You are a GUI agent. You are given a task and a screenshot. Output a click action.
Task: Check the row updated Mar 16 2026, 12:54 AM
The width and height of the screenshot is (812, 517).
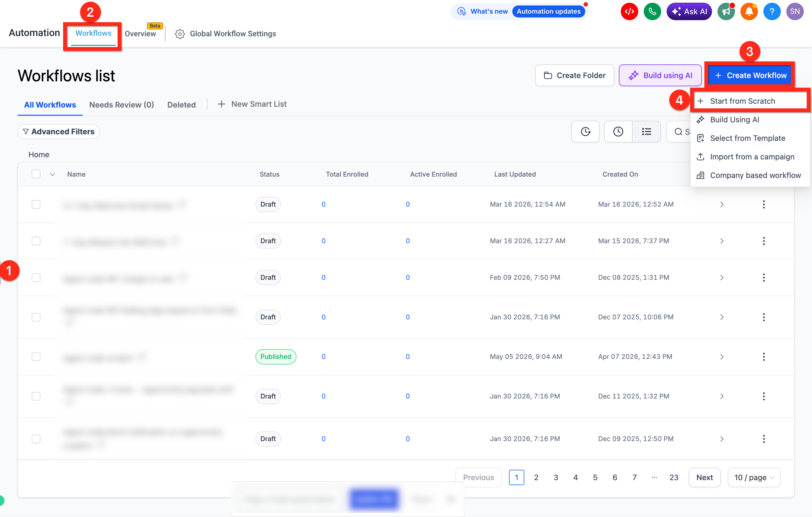tap(36, 204)
